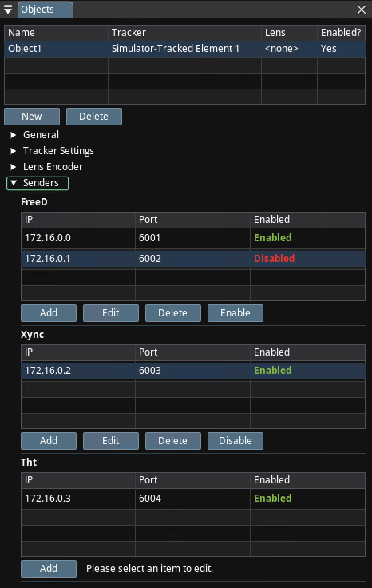Disable the selected Xync sender

pyautogui.click(x=235, y=441)
